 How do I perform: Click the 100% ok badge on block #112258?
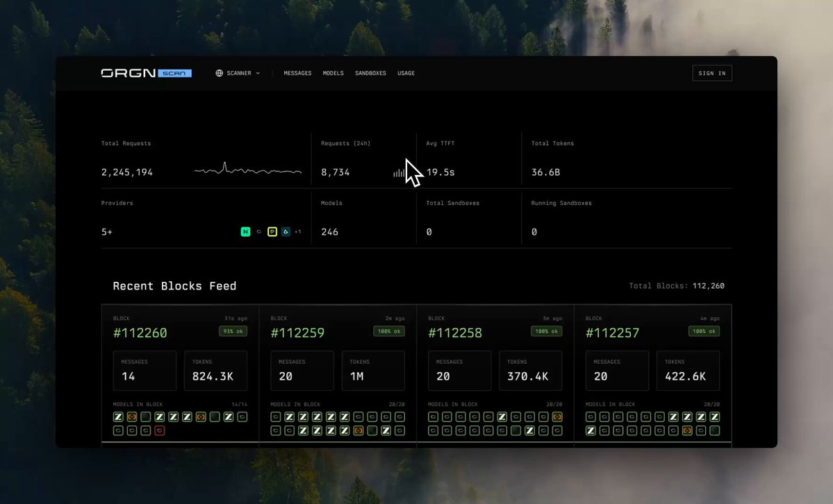[x=546, y=331]
